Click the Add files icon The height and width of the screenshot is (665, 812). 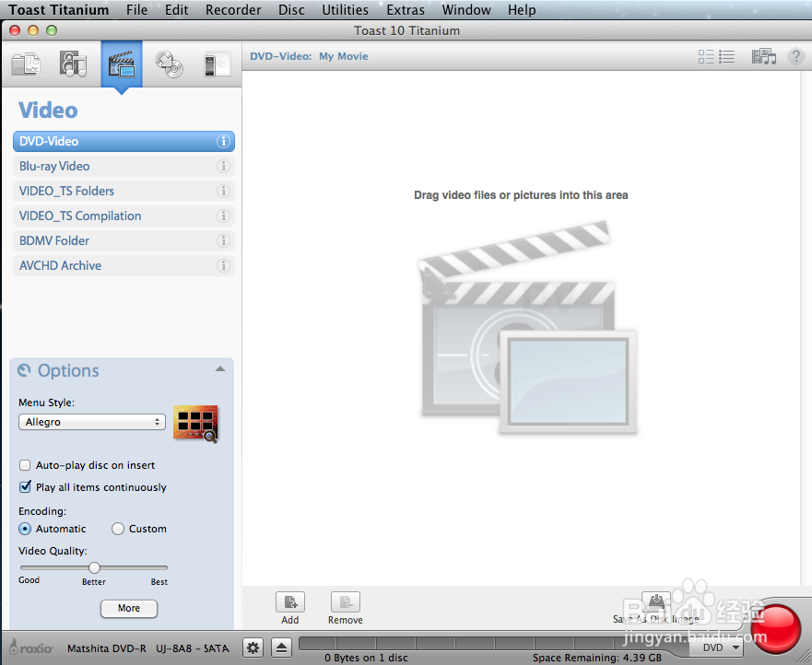[x=290, y=602]
